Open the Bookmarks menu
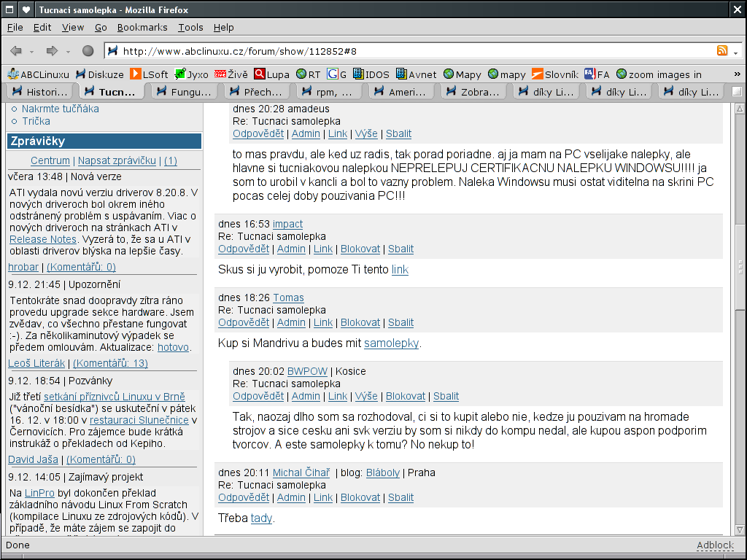 click(x=142, y=27)
